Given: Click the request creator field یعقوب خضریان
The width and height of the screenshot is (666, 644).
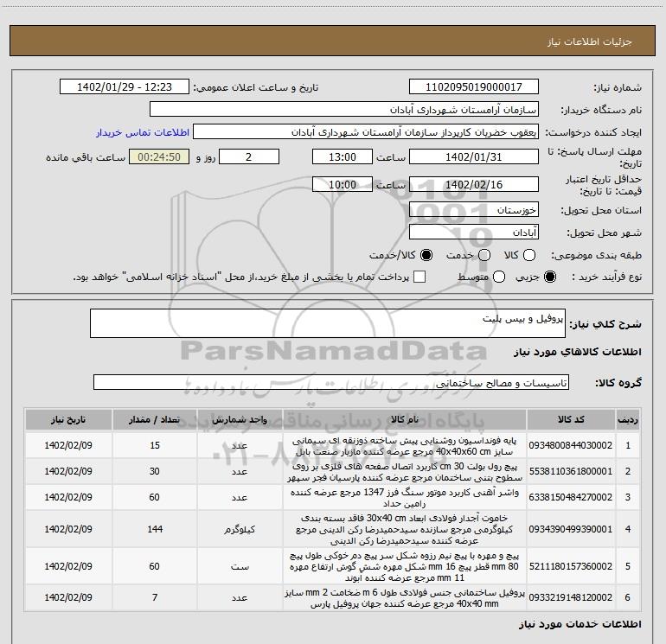Looking at the screenshot, I should (366, 132).
